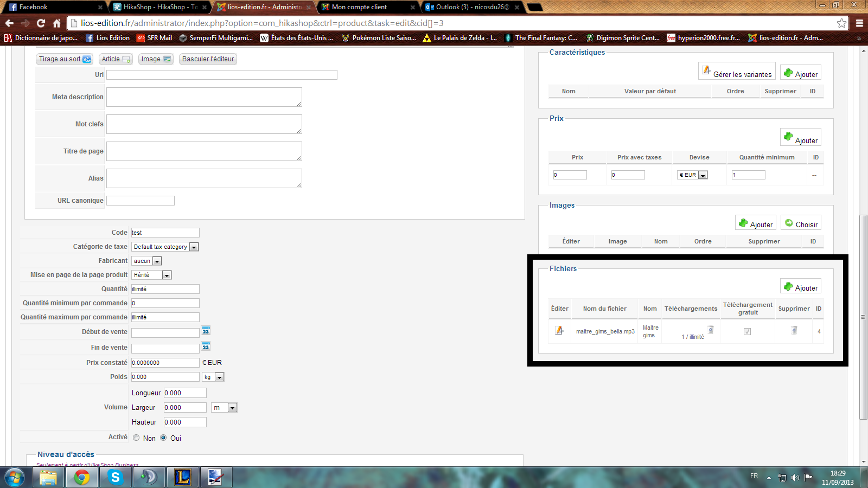Show more bookmarks with the overflow chevron
This screenshot has width=868, height=488.
(x=859, y=38)
